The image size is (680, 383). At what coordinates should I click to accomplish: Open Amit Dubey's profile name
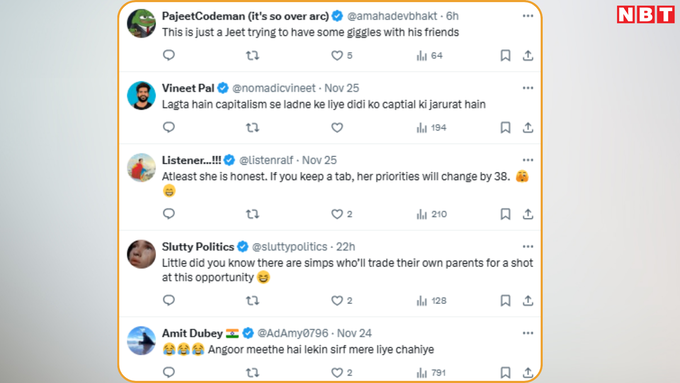(x=192, y=333)
